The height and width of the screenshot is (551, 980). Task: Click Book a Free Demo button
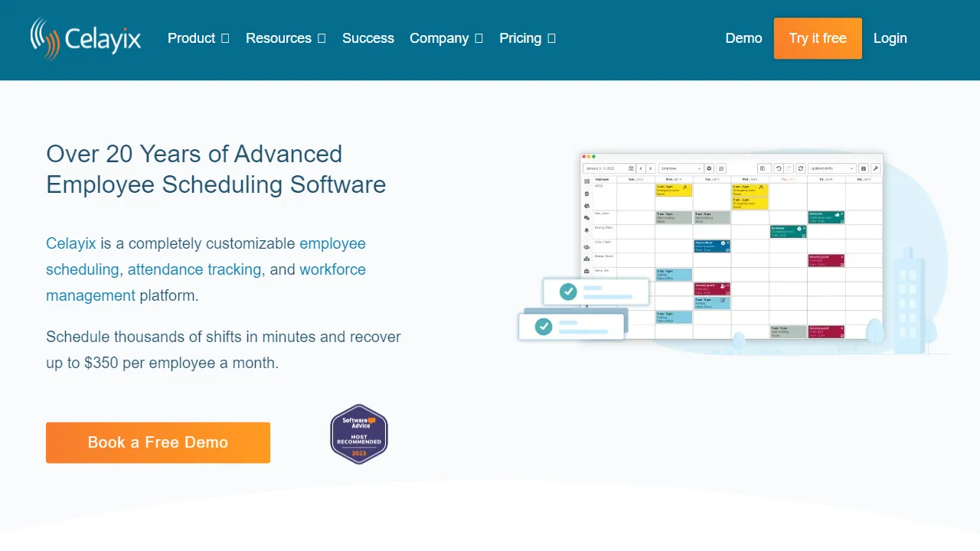click(158, 442)
